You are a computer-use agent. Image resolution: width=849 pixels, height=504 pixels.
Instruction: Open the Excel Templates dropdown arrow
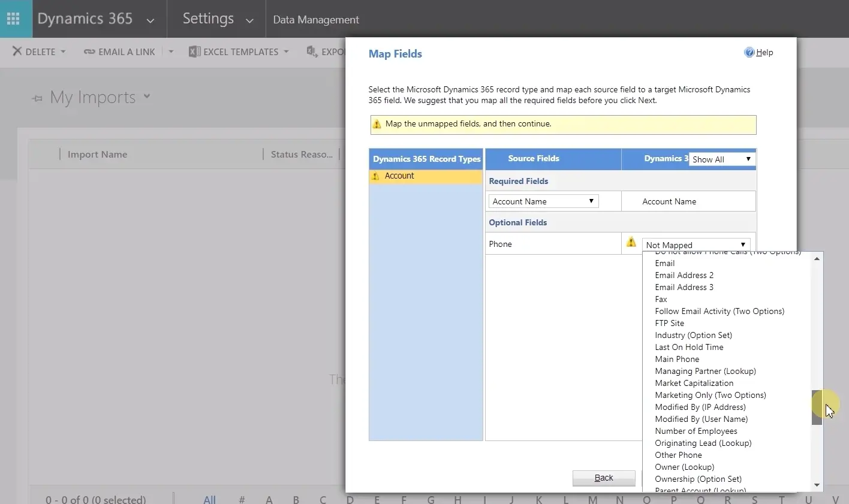tap(286, 52)
